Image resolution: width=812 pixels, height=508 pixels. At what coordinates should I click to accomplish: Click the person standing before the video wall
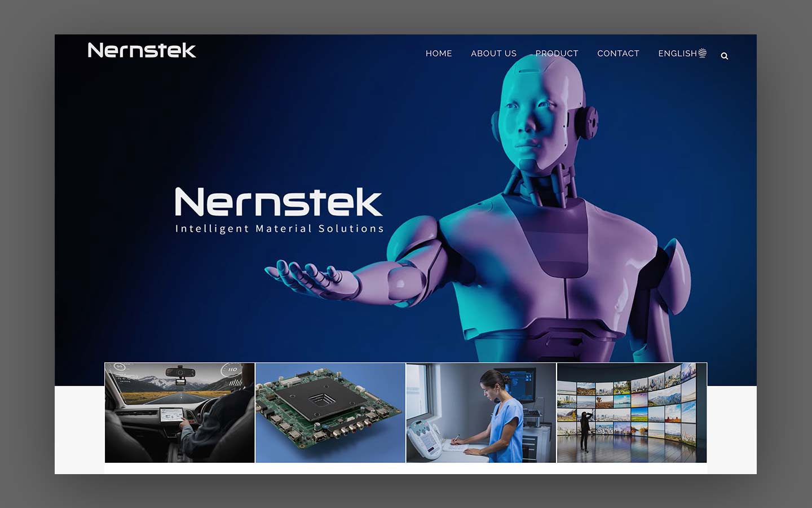pos(585,431)
